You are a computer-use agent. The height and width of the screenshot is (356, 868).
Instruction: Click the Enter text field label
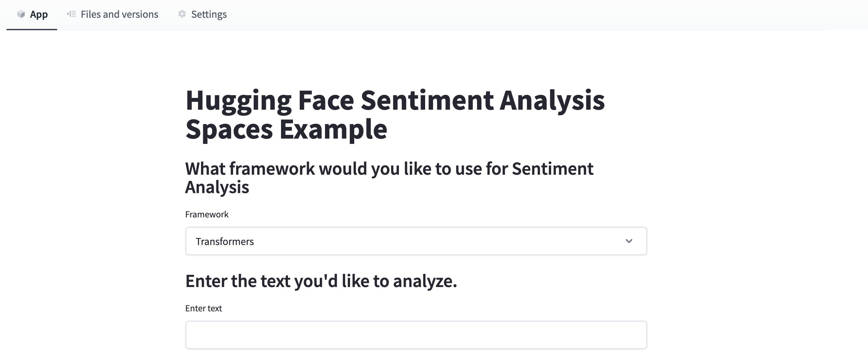pyautogui.click(x=204, y=308)
